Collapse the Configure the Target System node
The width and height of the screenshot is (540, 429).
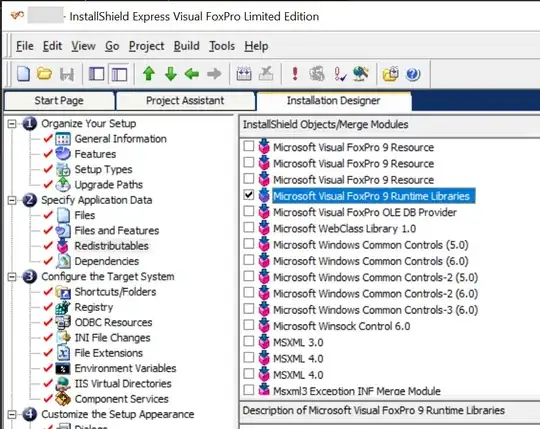[x=12, y=276]
